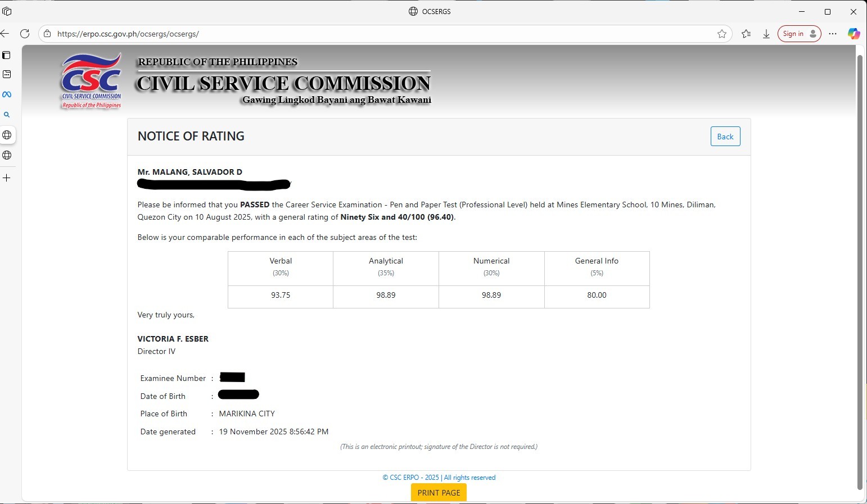Click the CSC ERPO 2025 footer link
867x504 pixels.
(439, 478)
